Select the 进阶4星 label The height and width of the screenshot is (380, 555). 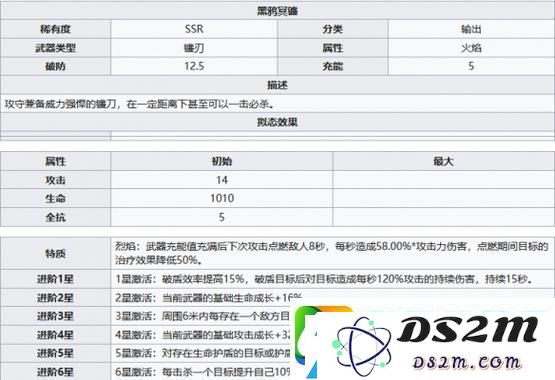point(55,335)
